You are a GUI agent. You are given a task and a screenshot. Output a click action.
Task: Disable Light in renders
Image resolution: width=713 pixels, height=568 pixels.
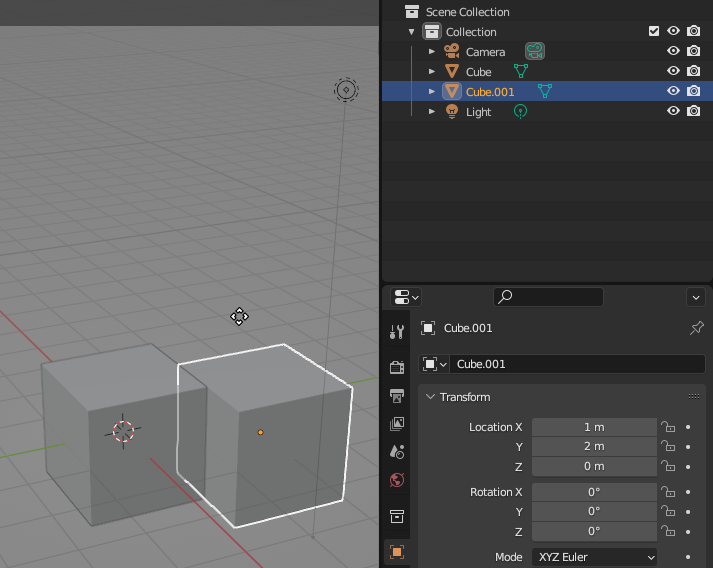(x=693, y=111)
